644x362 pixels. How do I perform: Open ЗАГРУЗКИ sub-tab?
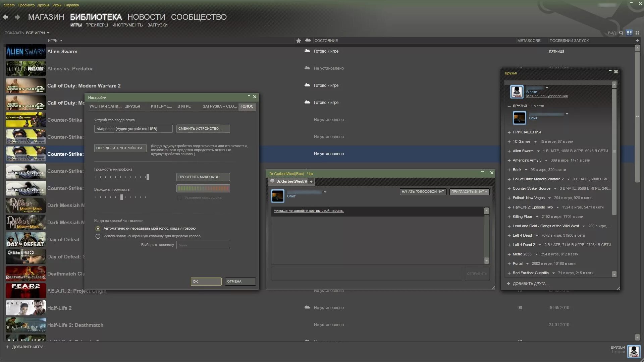157,25
